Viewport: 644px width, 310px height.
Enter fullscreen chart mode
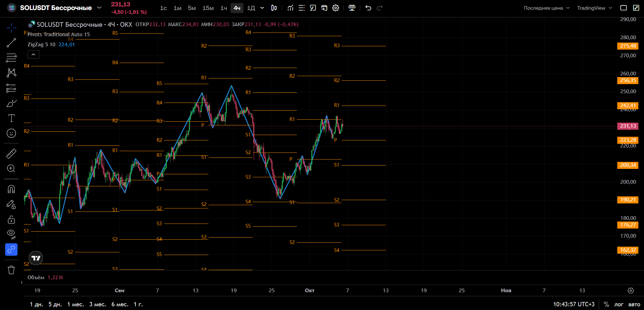(x=636, y=8)
